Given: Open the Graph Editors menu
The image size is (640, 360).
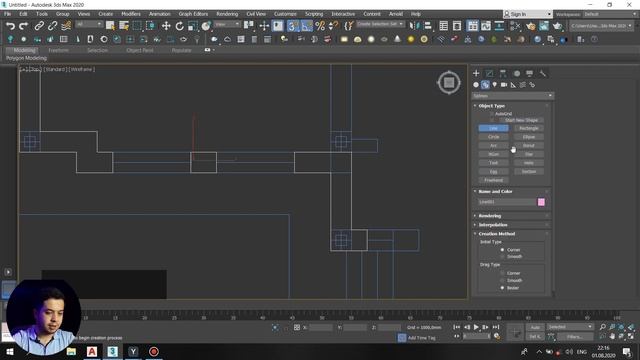Looking at the screenshot, I should pyautogui.click(x=193, y=14).
